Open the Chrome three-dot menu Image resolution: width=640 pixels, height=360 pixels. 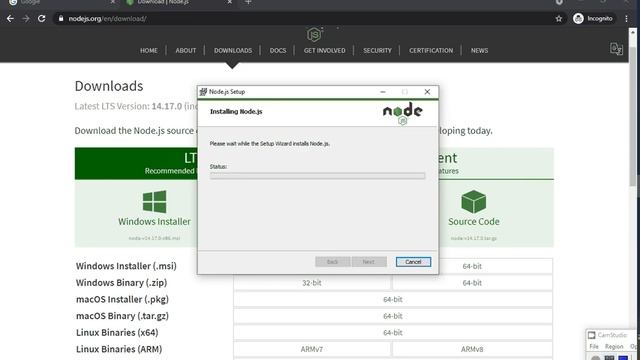coord(627,19)
